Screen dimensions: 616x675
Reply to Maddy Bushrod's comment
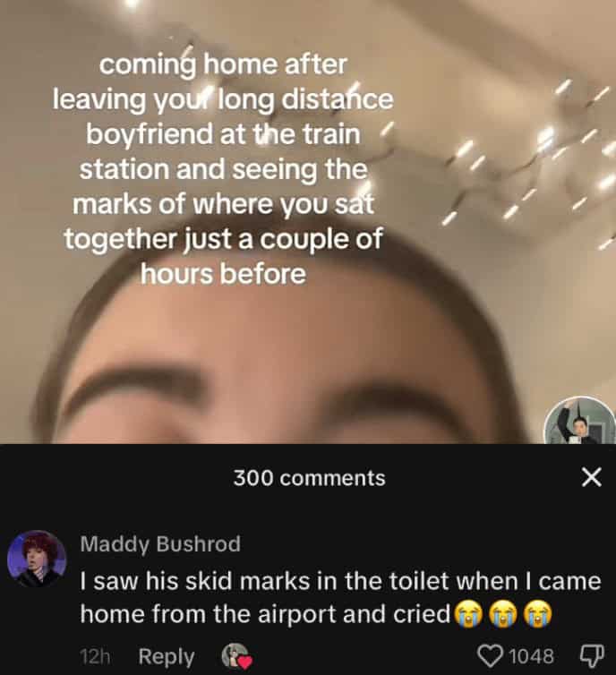[x=167, y=657]
